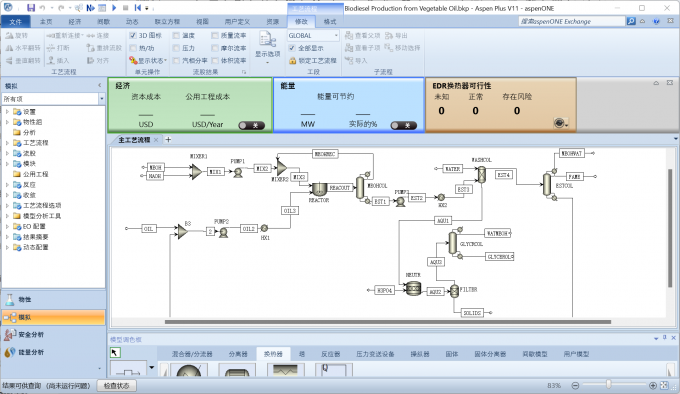
Task: Select the PUMP1 block on the flowsheet
Action: (238, 172)
